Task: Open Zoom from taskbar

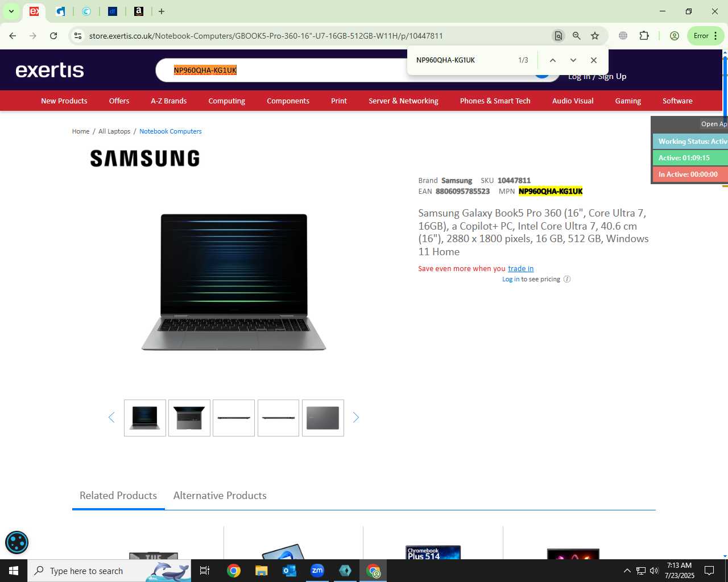Action: click(x=317, y=571)
